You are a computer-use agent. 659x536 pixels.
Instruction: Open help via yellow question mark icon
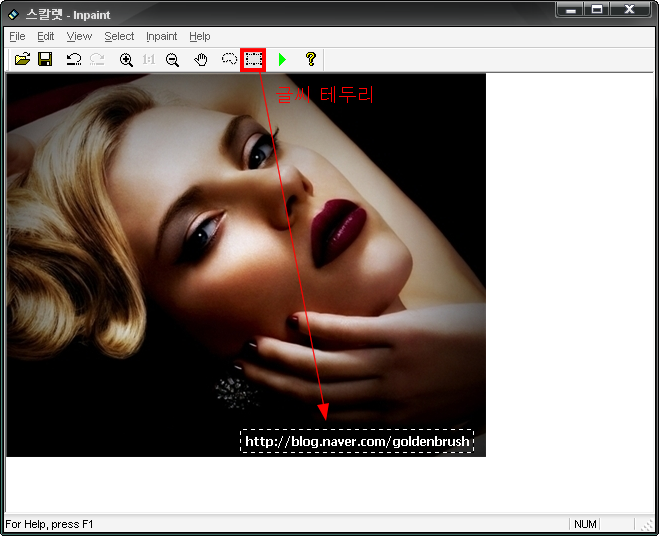tap(310, 60)
